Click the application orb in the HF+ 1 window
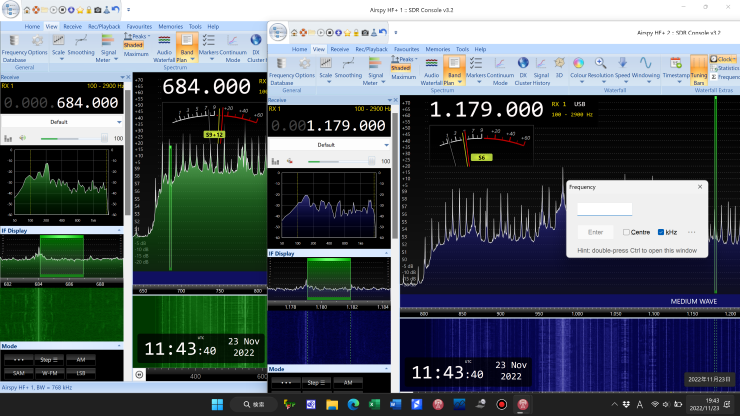 (10, 9)
